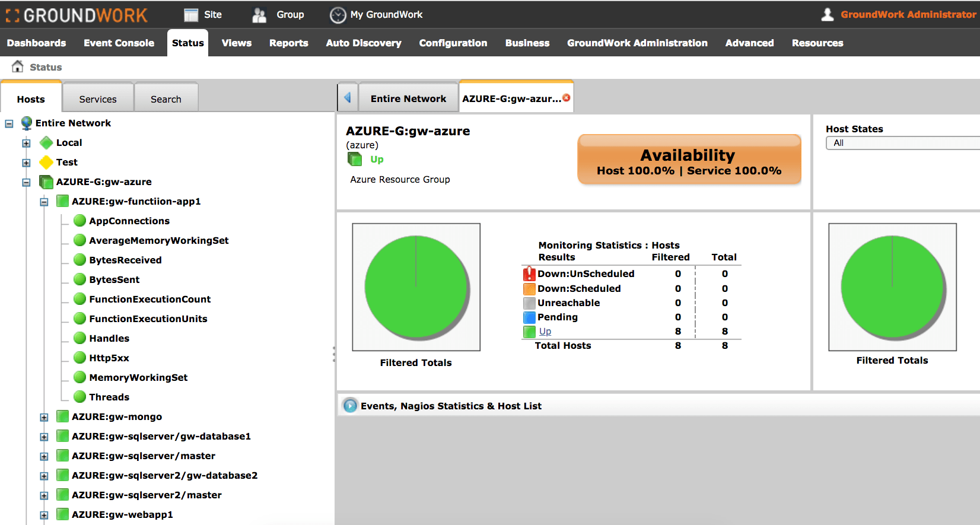Click the Up status cube icon in header
The width and height of the screenshot is (980, 525).
355,159
